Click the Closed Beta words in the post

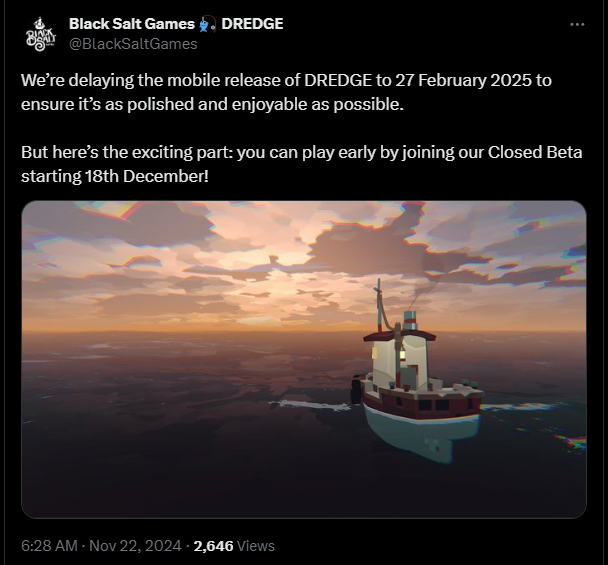[x=535, y=152]
